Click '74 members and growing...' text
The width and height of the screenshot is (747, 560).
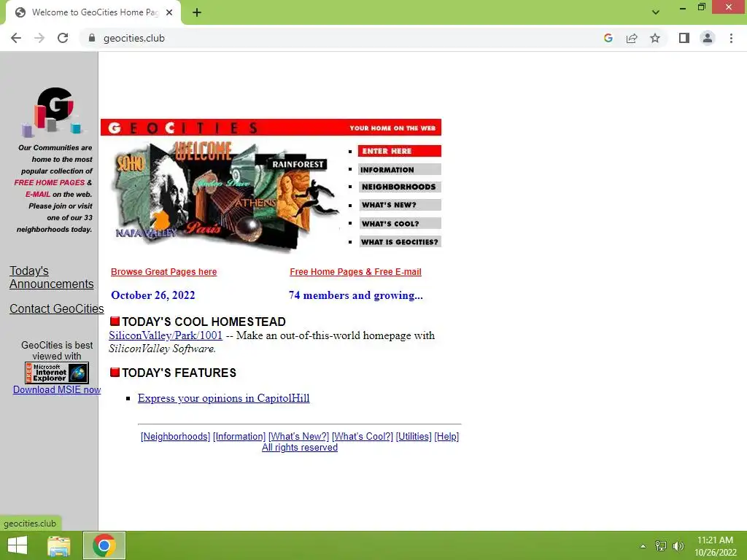pos(355,295)
